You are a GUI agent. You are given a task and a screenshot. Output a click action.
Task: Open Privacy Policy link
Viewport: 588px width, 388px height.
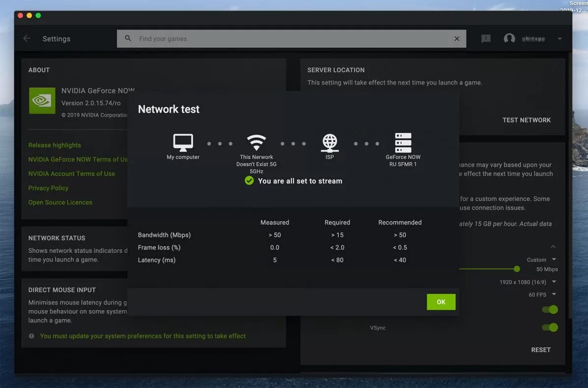pos(48,188)
